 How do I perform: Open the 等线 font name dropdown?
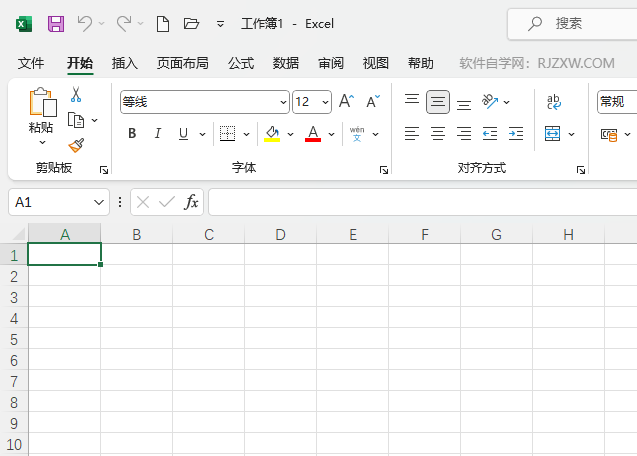click(x=284, y=102)
